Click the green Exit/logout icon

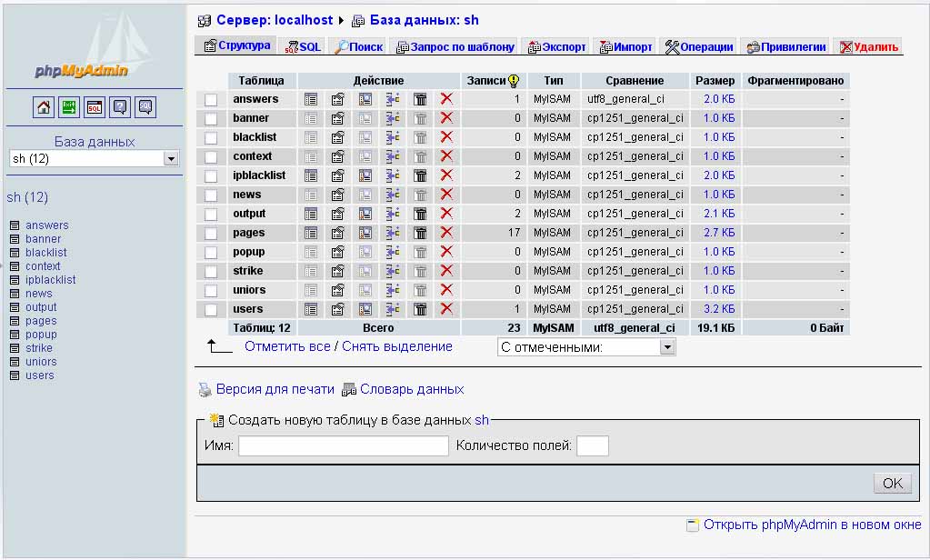[69, 107]
